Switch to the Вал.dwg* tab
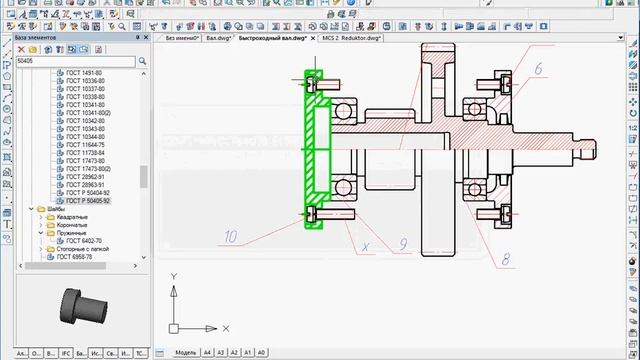 click(x=218, y=38)
